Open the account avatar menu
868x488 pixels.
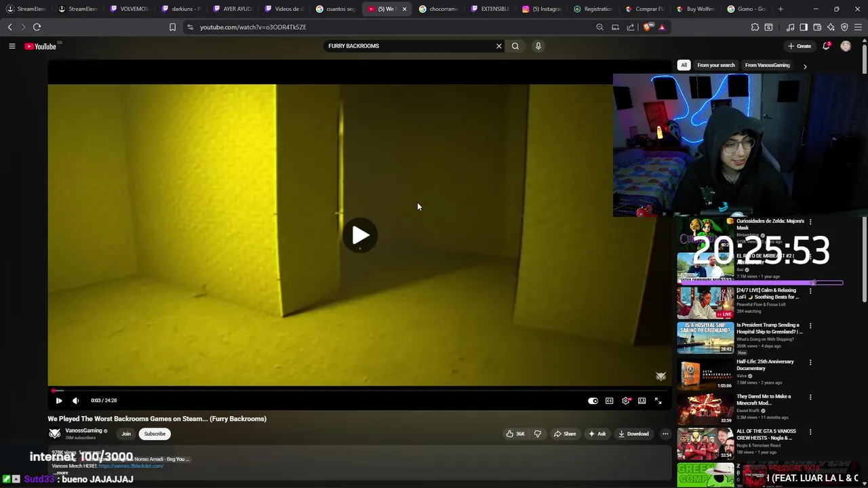pos(846,46)
